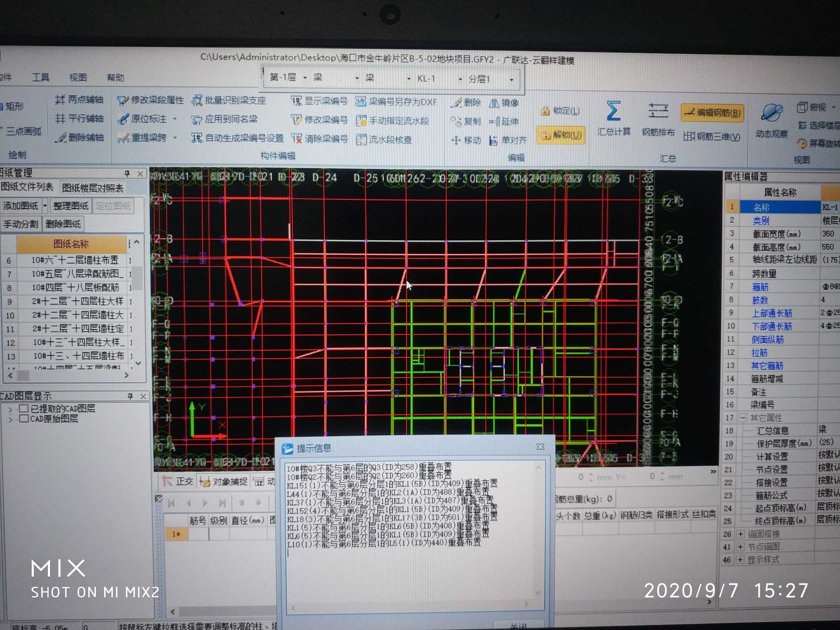Pin the CAD图层显示 panel
The width and height of the screenshot is (840, 630).
point(130,396)
